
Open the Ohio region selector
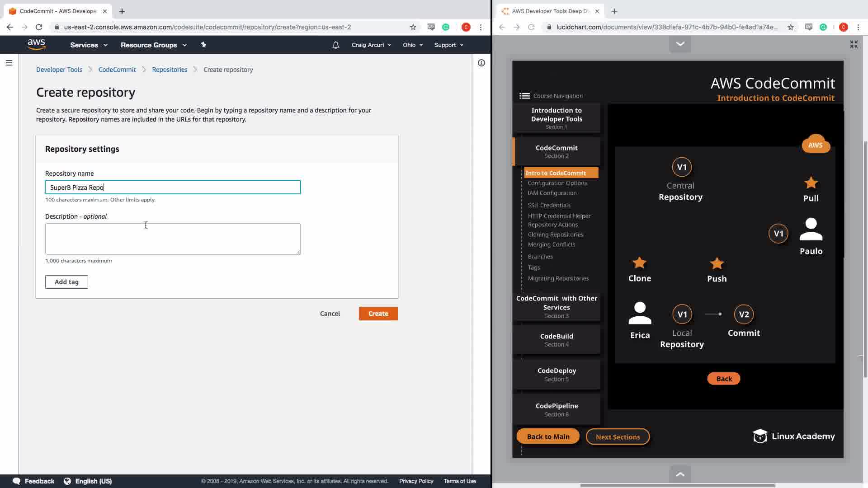pyautogui.click(x=412, y=45)
